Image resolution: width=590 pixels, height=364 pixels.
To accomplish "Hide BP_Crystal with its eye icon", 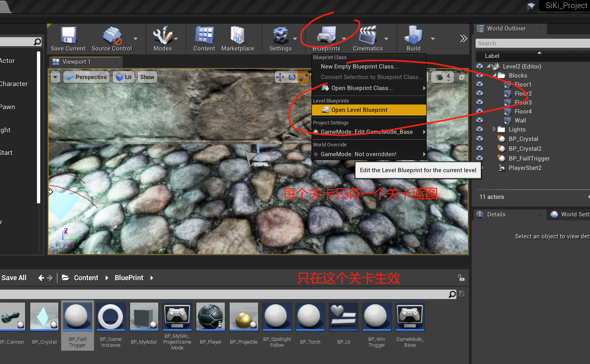I will click(480, 139).
